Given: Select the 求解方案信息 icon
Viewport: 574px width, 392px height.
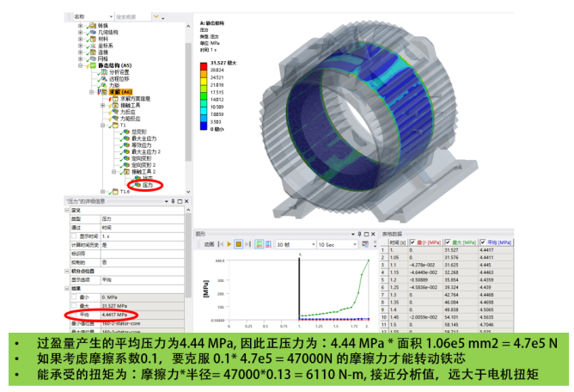Looking at the screenshot, I should click(x=115, y=99).
